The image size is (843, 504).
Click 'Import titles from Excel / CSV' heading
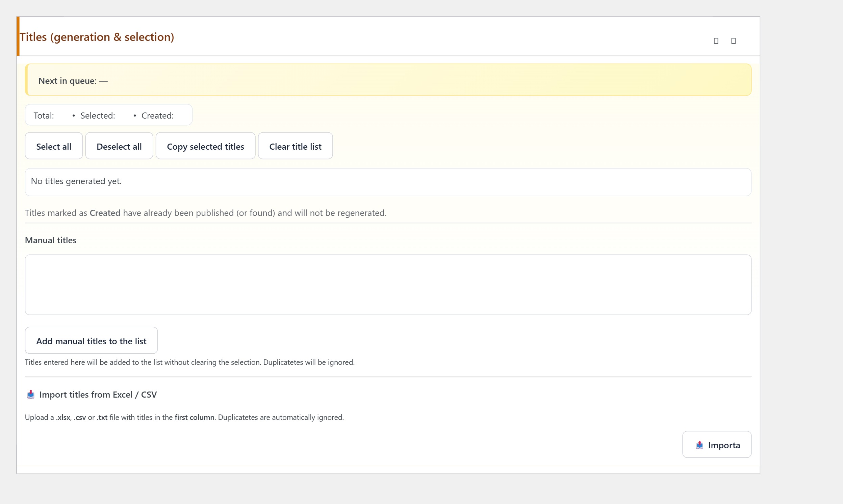coord(98,395)
